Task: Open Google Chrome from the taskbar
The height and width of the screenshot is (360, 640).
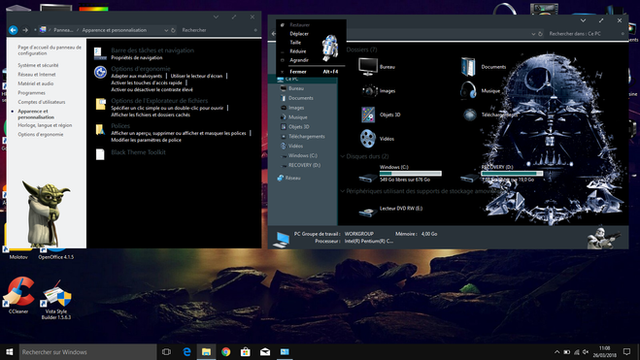Action: (226, 352)
